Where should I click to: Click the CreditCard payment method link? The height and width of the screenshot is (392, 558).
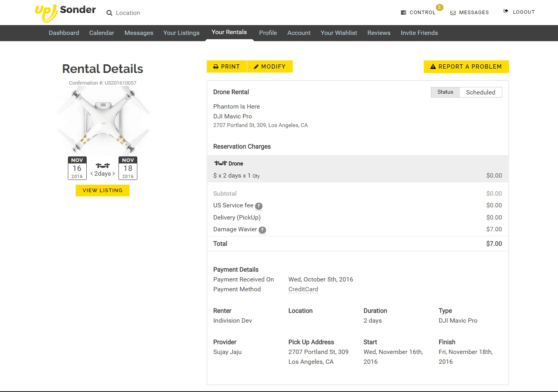coord(303,289)
